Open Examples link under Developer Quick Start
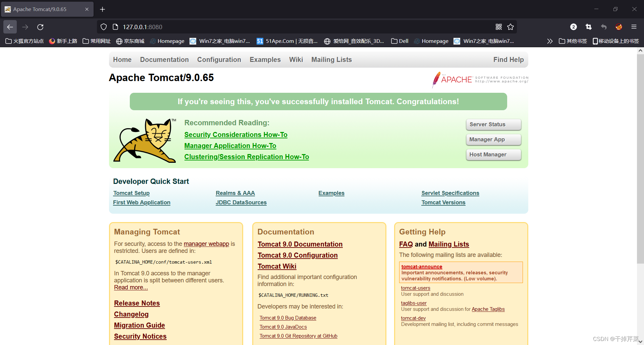Viewport: 644px width, 345px height. tap(331, 193)
